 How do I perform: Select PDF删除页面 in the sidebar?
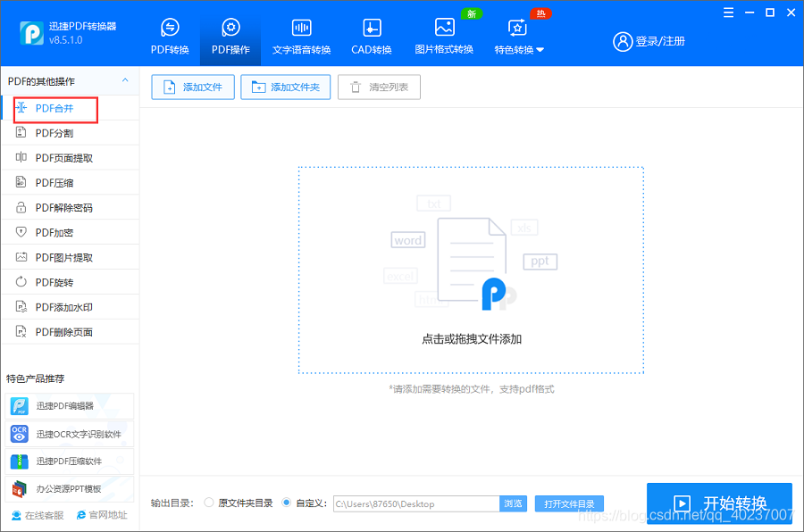pyautogui.click(x=71, y=332)
